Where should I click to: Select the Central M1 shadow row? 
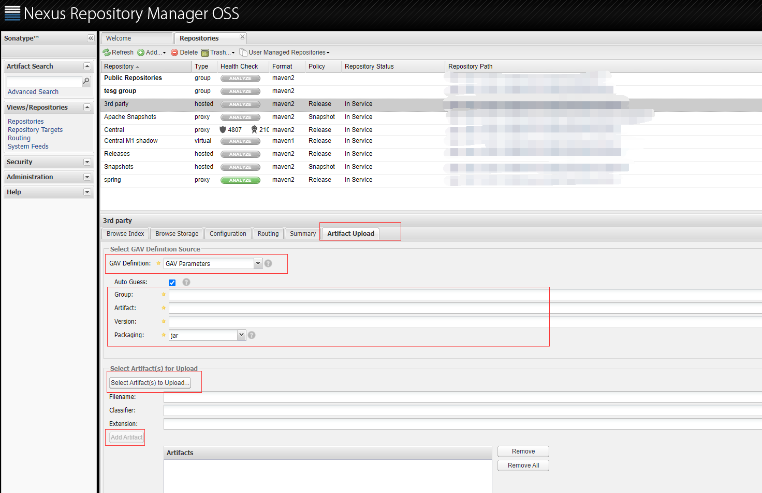(431, 141)
